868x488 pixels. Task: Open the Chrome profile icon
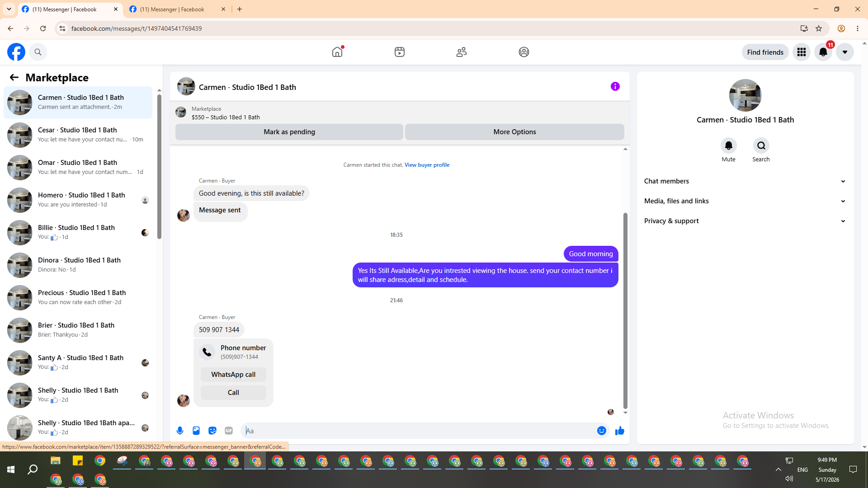841,28
